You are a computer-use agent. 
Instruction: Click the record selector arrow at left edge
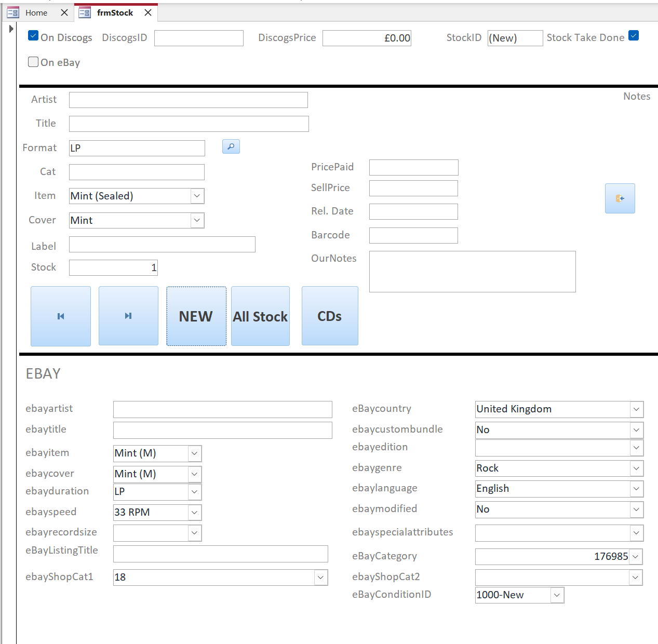[11, 29]
